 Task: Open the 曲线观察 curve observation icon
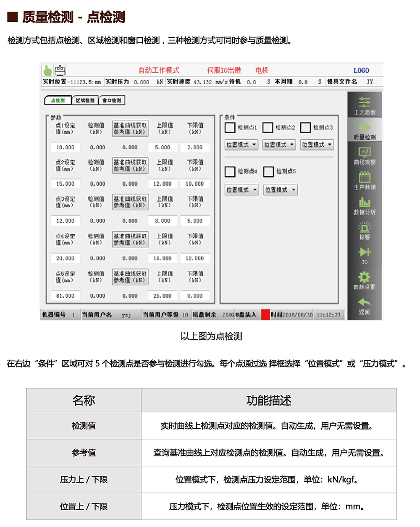[x=364, y=152]
